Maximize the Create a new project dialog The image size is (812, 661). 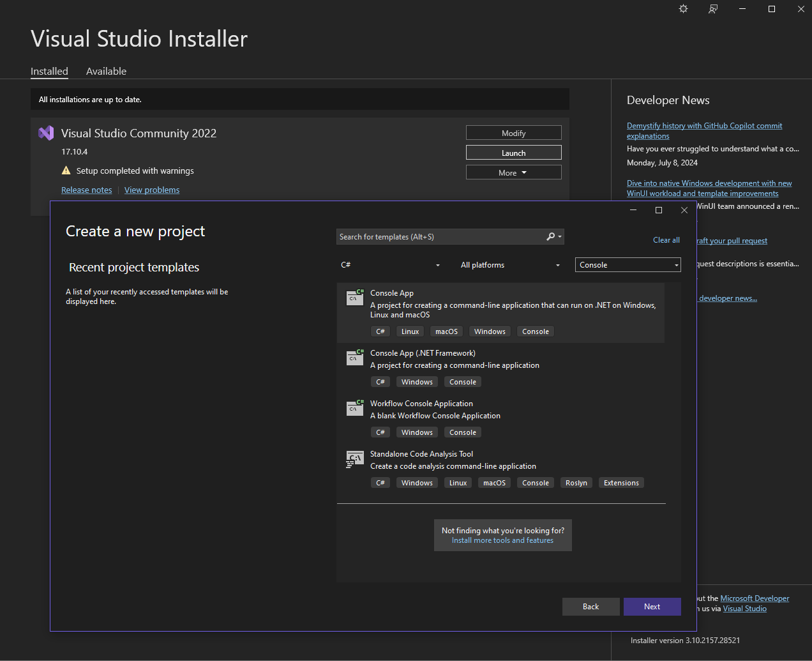(x=659, y=210)
